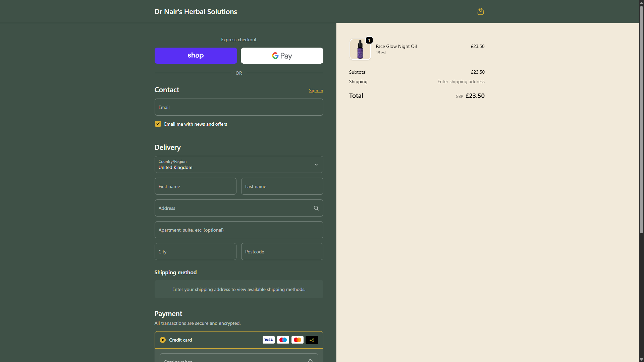Click the Dr Nair's Herbal Solutions header
Image resolution: width=644 pixels, height=362 pixels.
click(196, 11)
